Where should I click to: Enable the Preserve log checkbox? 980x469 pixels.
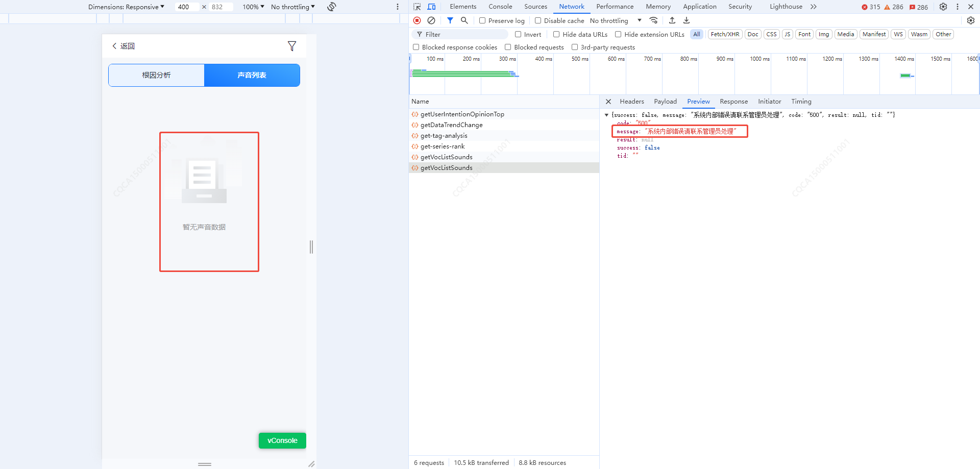pyautogui.click(x=482, y=20)
